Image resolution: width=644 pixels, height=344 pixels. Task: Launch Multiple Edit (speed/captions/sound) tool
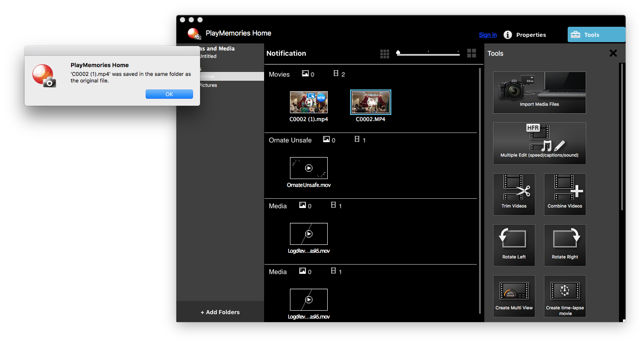(x=540, y=143)
